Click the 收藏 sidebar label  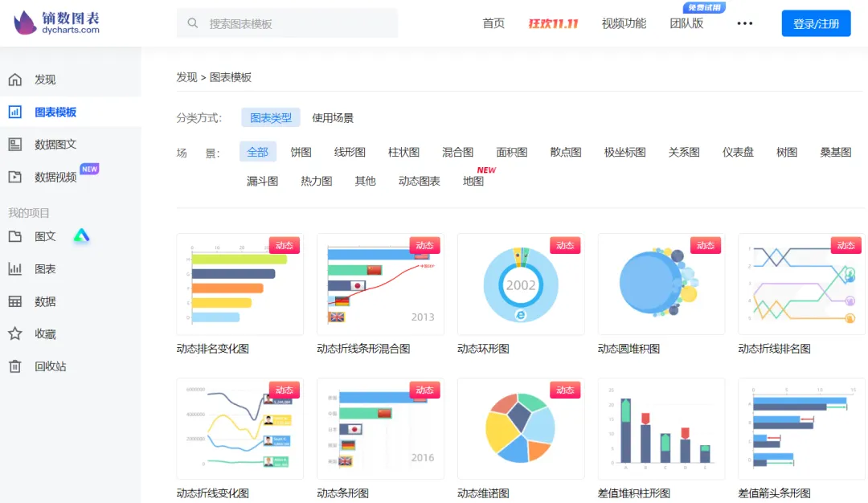[x=45, y=333]
